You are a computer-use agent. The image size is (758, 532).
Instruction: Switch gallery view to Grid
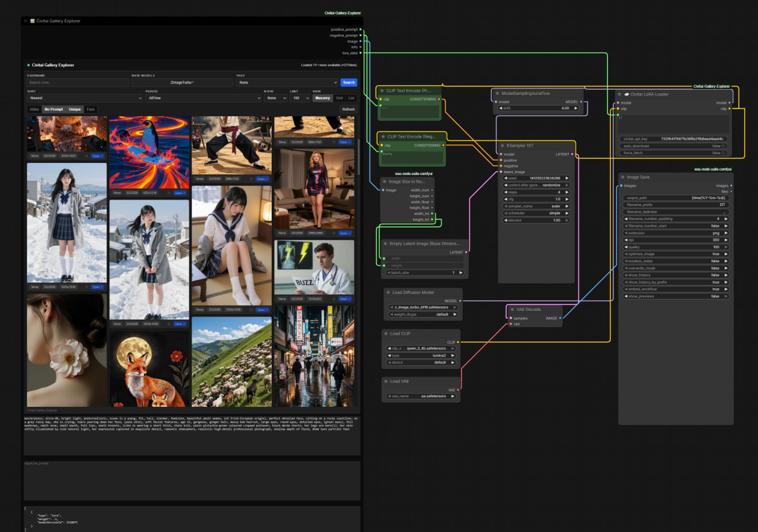(x=339, y=98)
